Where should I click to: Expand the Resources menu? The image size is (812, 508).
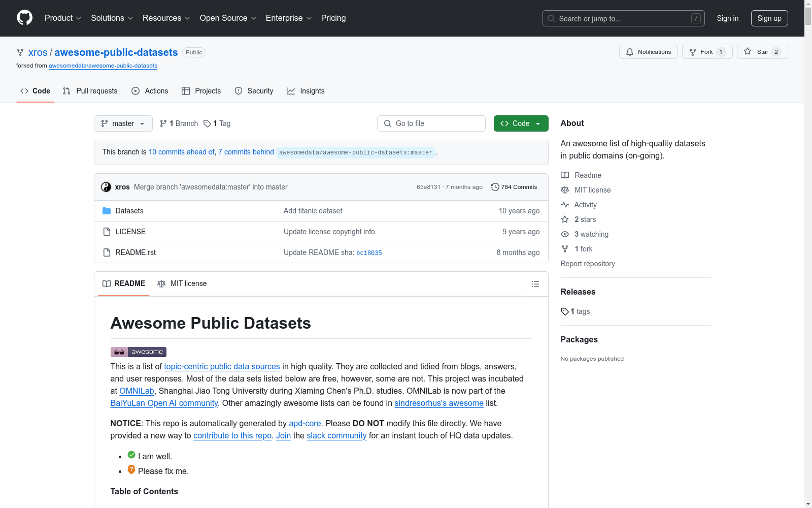(166, 18)
